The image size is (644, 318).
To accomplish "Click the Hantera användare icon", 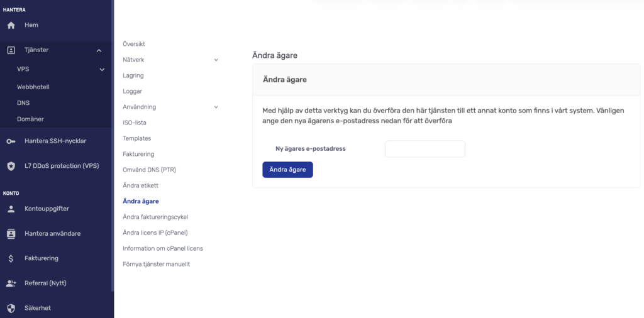I will pos(11,233).
